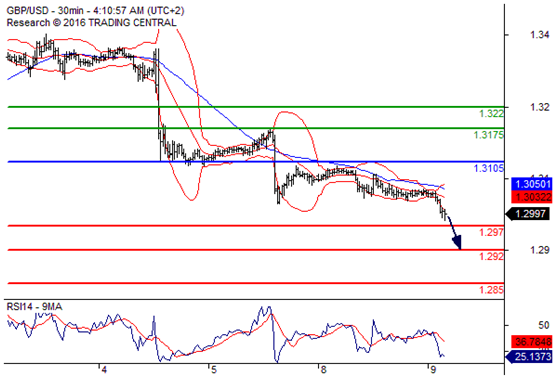Image resolution: width=558 pixels, height=378 pixels.
Task: Select the 1.3105 blue pivot label
Action: click(x=488, y=168)
